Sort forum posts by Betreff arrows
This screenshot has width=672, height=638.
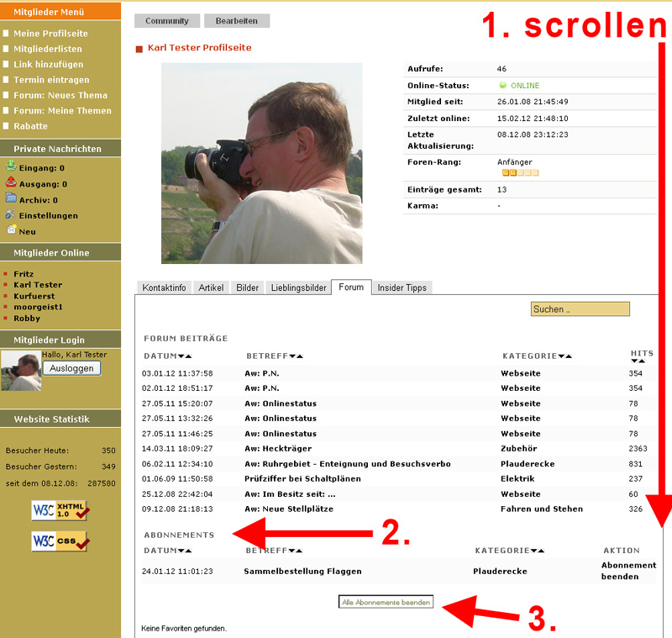tap(296, 356)
